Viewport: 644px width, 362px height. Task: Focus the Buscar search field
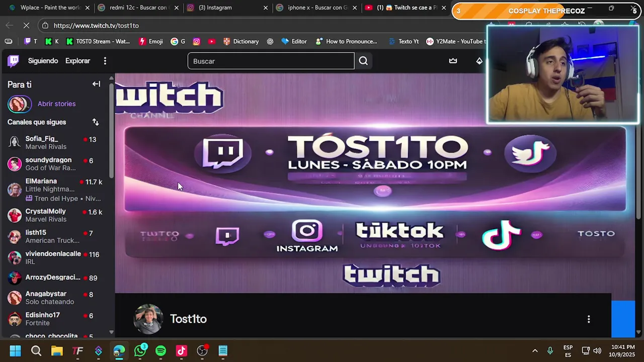271,61
